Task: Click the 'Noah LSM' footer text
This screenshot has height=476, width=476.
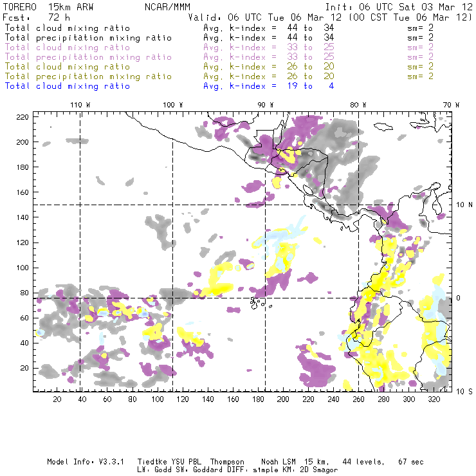Action: click(279, 462)
